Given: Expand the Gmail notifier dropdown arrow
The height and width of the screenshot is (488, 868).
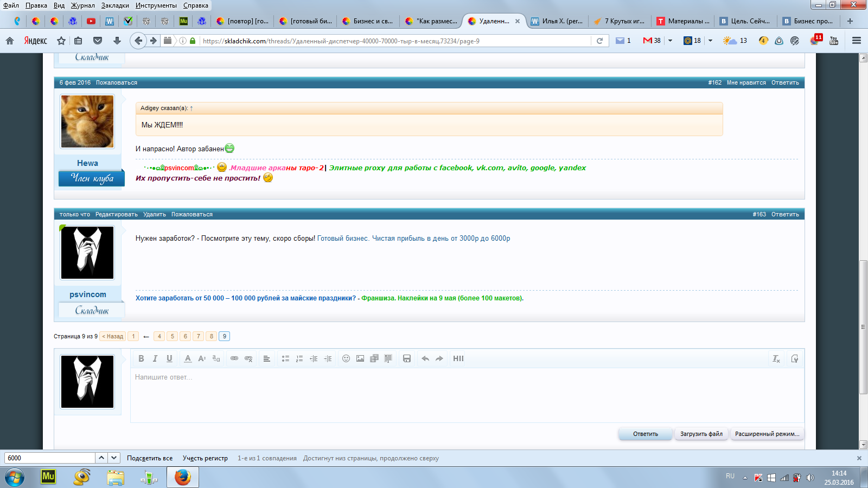Looking at the screenshot, I should click(671, 41).
